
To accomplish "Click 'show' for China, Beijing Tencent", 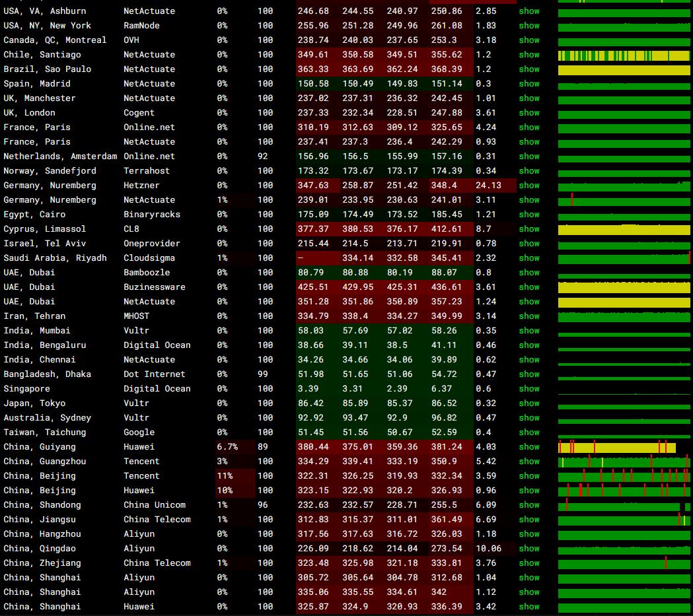I will (x=529, y=476).
